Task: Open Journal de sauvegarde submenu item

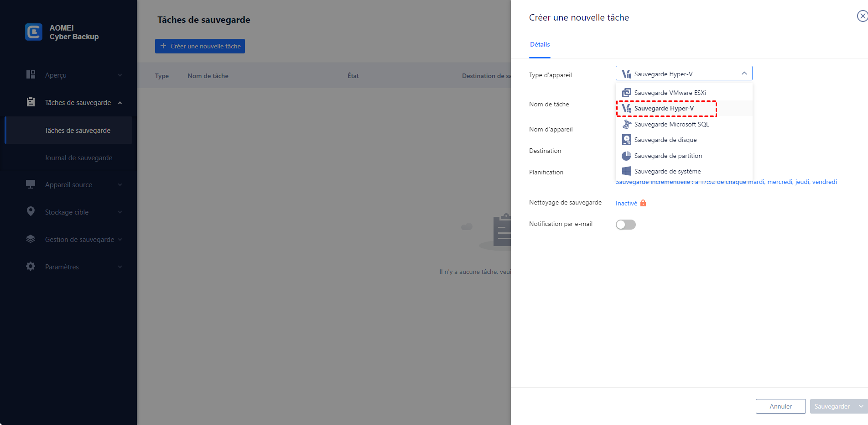Action: tap(68, 157)
